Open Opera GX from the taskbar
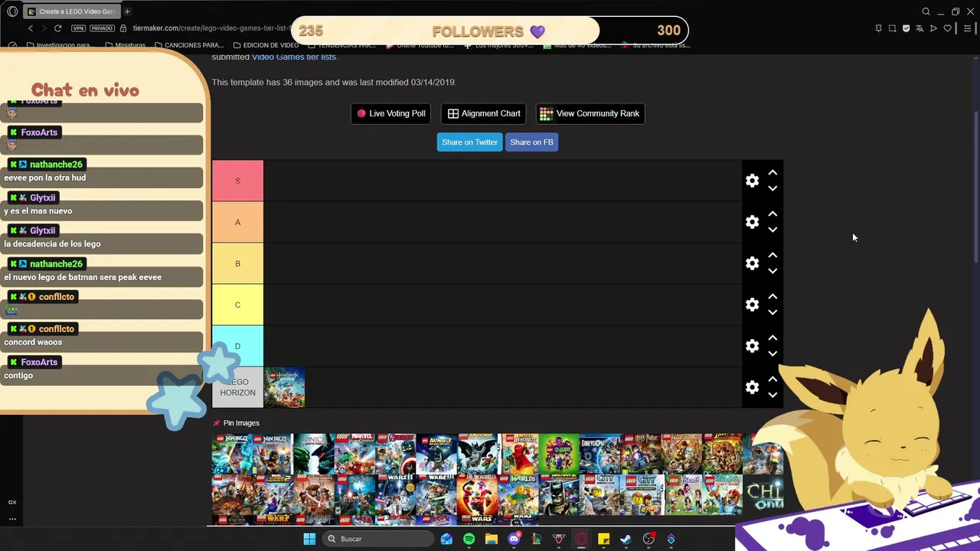This screenshot has width=980, height=551. (x=581, y=539)
